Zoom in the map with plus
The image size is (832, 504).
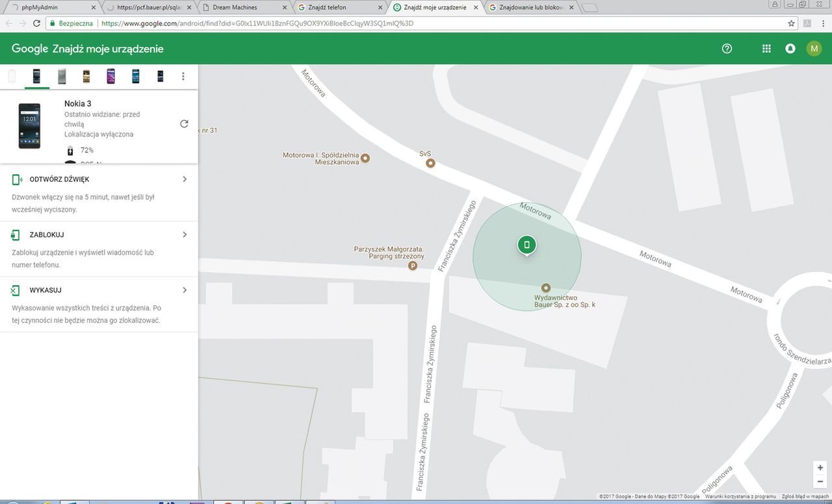820,468
